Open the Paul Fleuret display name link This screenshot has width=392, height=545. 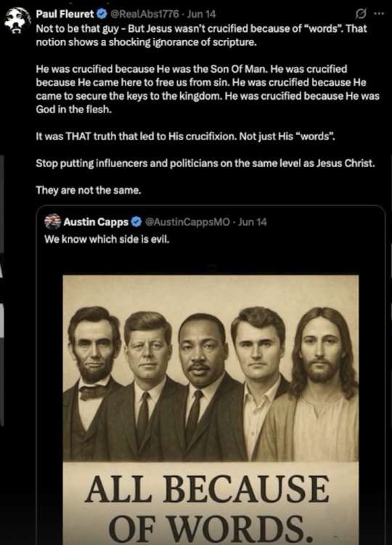[x=65, y=14]
